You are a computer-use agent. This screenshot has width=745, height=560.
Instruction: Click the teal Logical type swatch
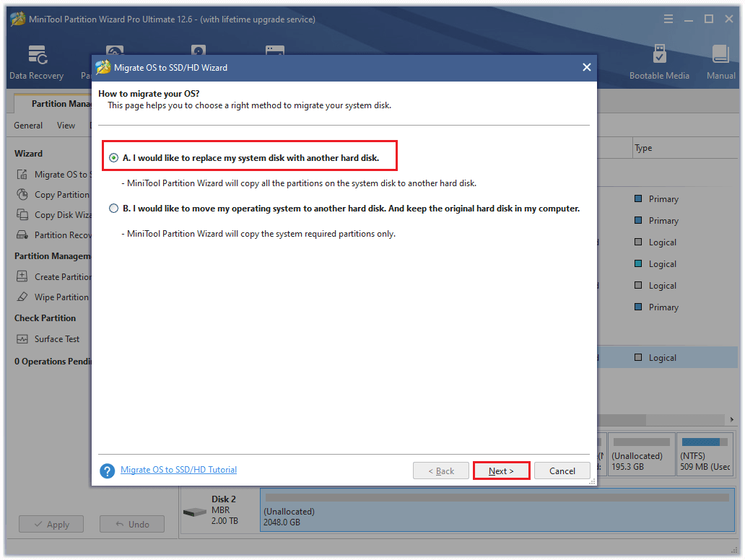click(639, 263)
